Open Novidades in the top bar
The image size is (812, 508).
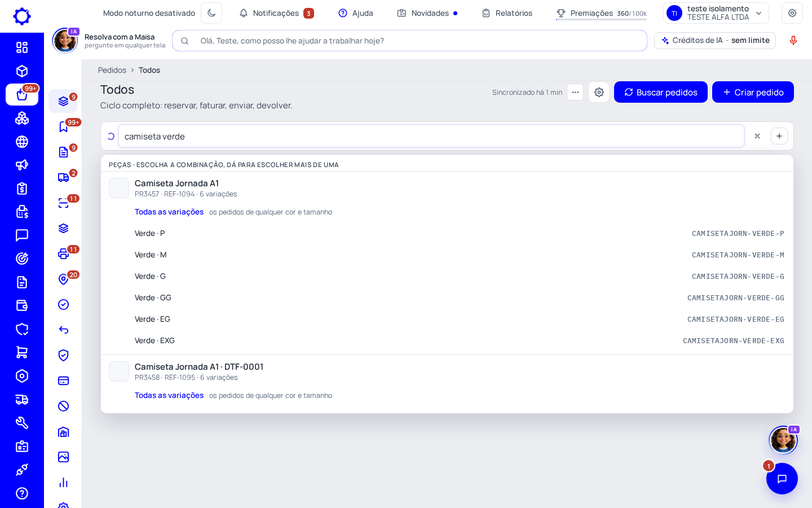point(427,13)
